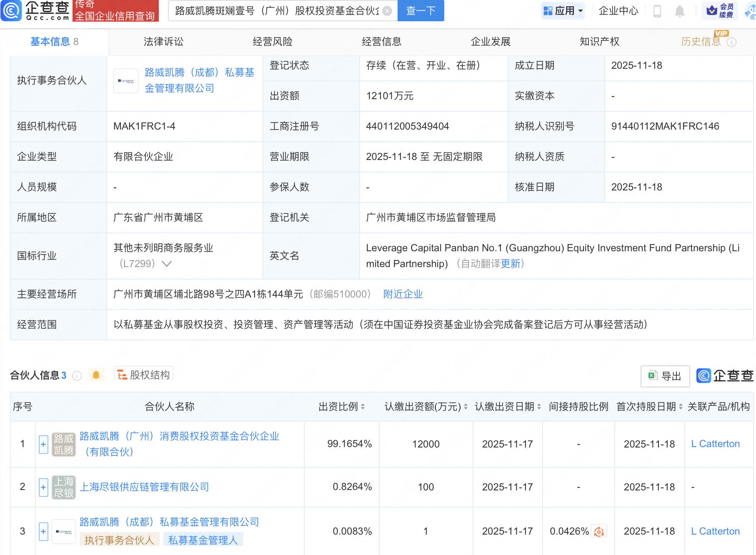Open the indirect shareholding chart icon for 0.0426%
The width and height of the screenshot is (756, 555).
coord(599,531)
